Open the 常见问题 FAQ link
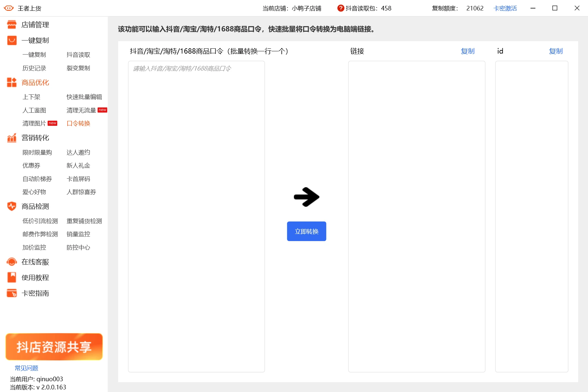 coord(26,368)
